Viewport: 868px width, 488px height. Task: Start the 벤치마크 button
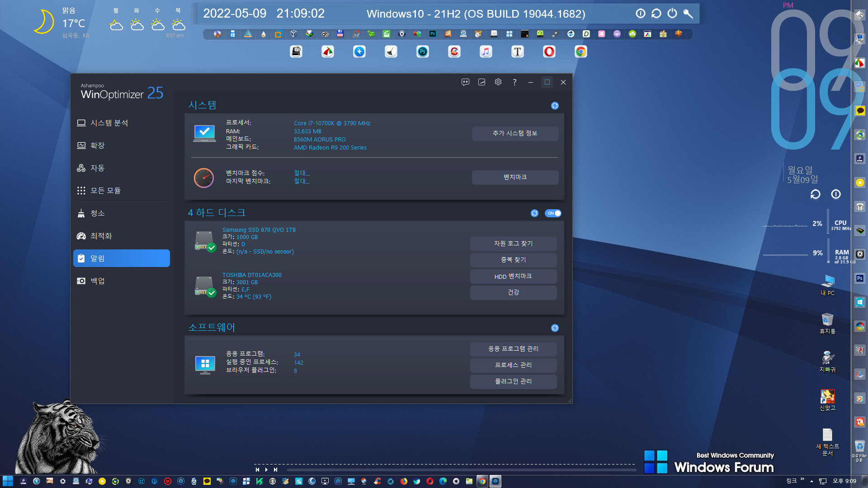(515, 177)
